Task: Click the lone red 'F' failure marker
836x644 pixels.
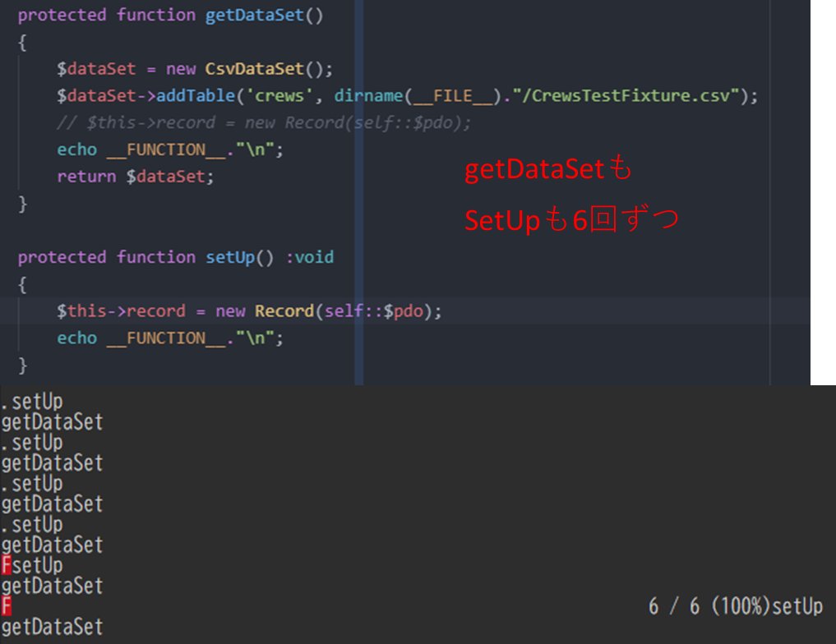Action: 7,606
